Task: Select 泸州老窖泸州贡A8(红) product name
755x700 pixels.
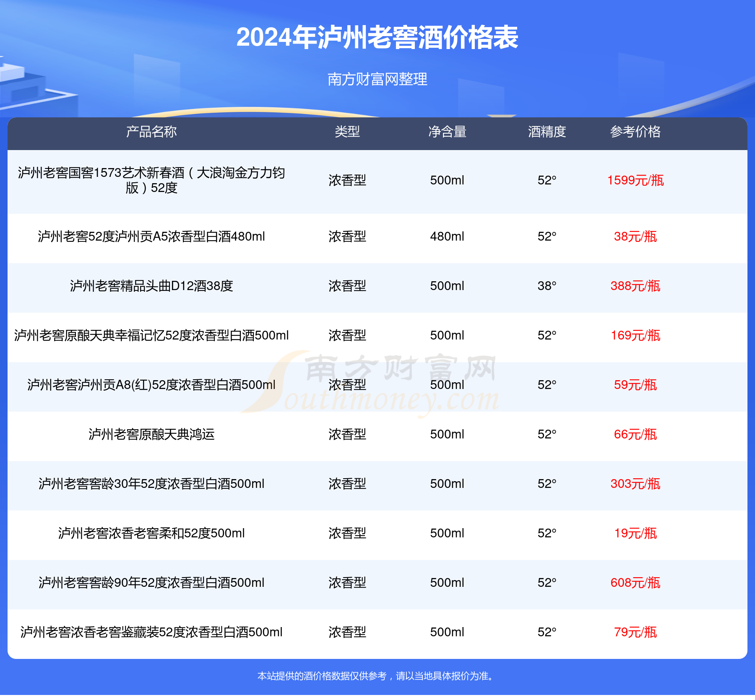Action: click(151, 385)
